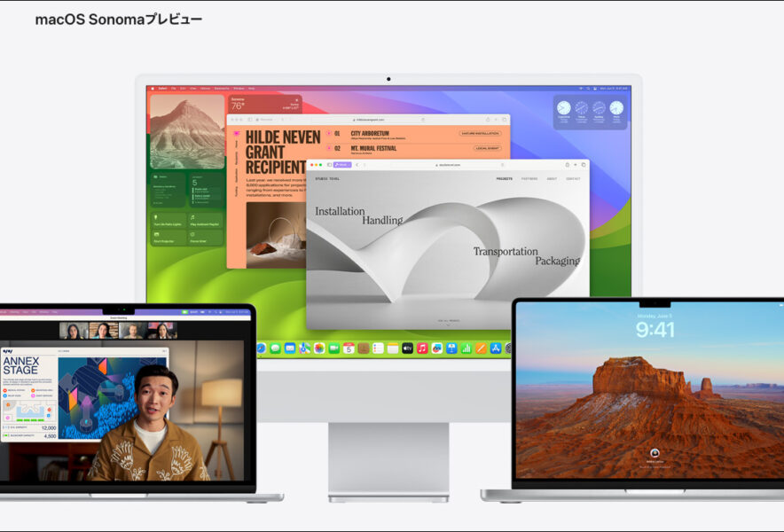Open CONTACT link on the studio website
This screenshot has height=532, width=784.
point(573,178)
